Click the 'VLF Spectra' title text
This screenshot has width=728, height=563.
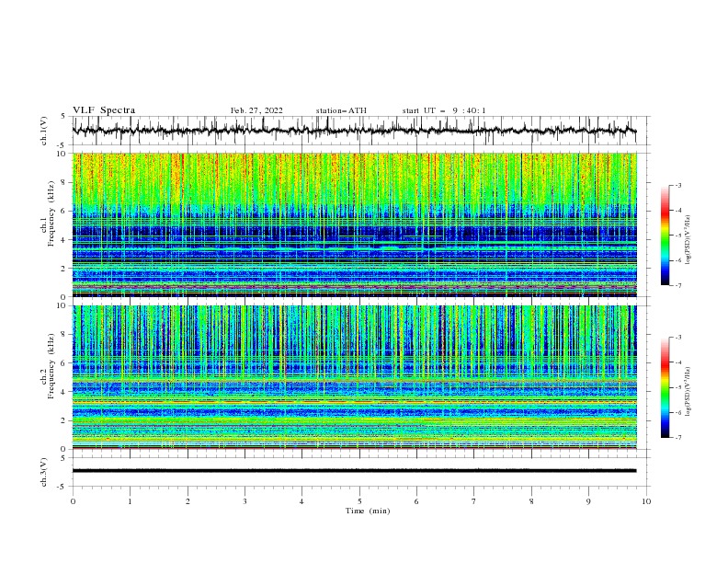pyautogui.click(x=104, y=110)
